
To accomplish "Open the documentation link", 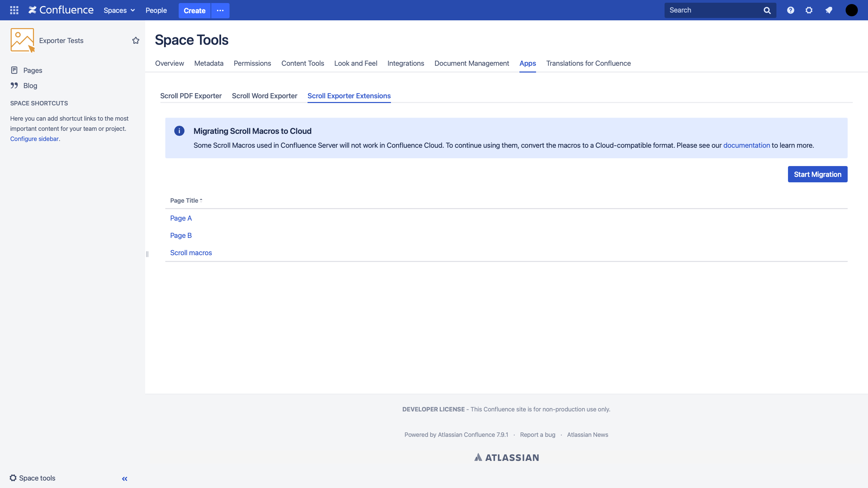I will pos(746,145).
